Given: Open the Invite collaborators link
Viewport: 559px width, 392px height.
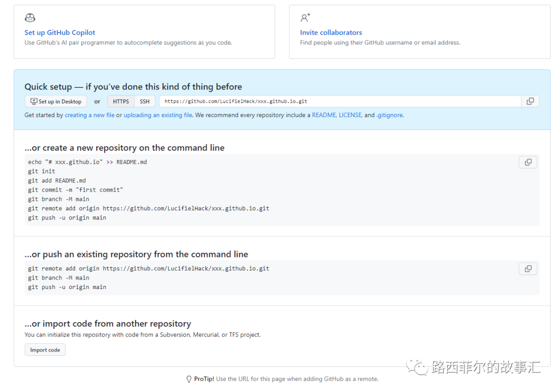Looking at the screenshot, I should pos(331,33).
